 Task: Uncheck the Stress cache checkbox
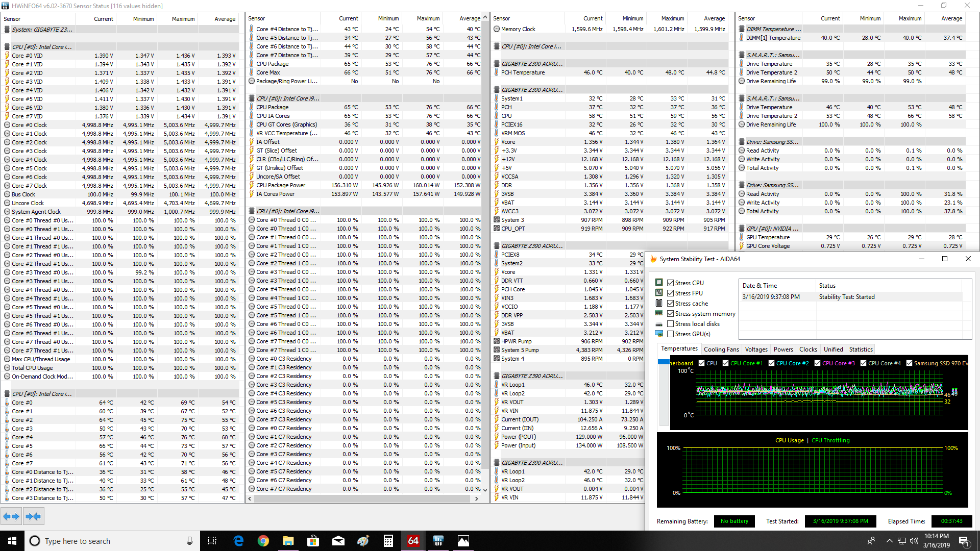coord(671,303)
